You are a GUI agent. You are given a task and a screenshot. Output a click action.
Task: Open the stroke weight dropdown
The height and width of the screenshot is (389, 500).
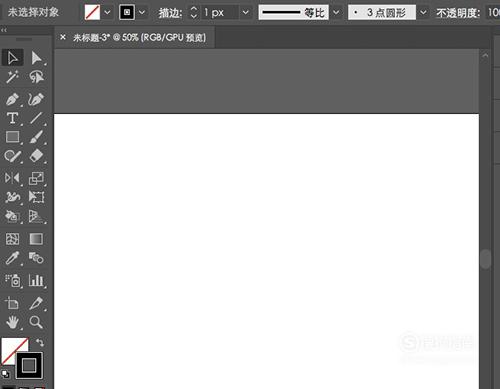click(x=246, y=13)
